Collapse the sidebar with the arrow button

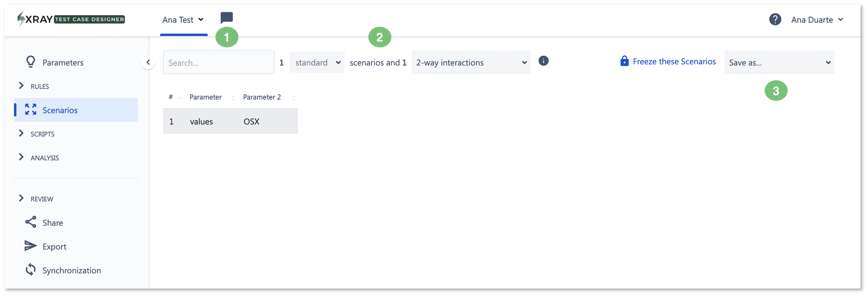148,62
